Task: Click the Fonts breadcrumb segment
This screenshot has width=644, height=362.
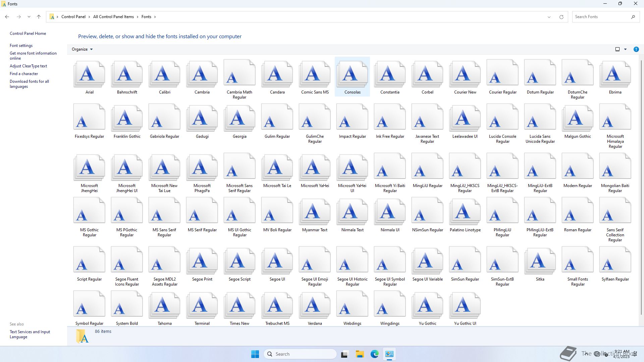Action: point(146,17)
